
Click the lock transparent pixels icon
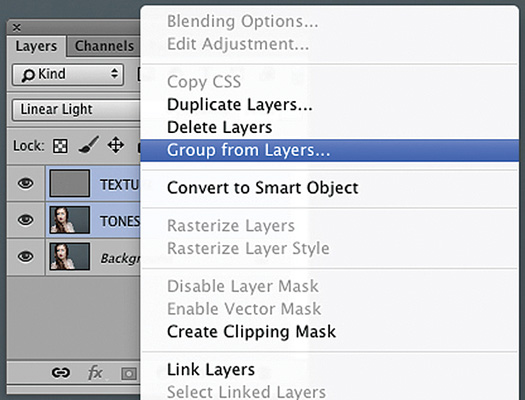point(60,146)
